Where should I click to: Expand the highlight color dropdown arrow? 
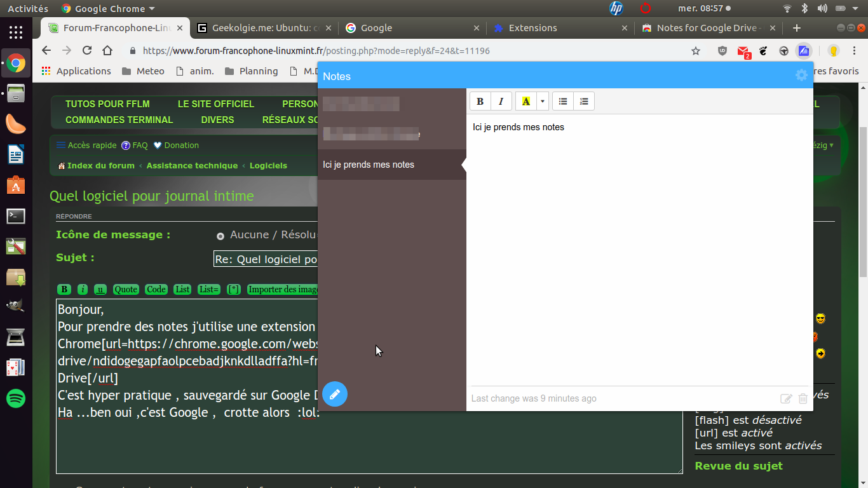point(542,102)
